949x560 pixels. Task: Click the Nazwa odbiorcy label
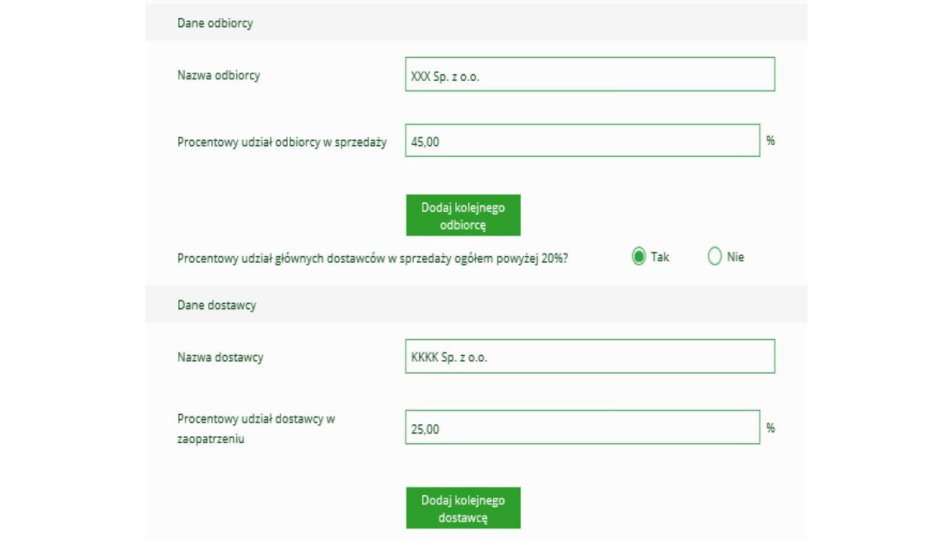pyautogui.click(x=218, y=75)
